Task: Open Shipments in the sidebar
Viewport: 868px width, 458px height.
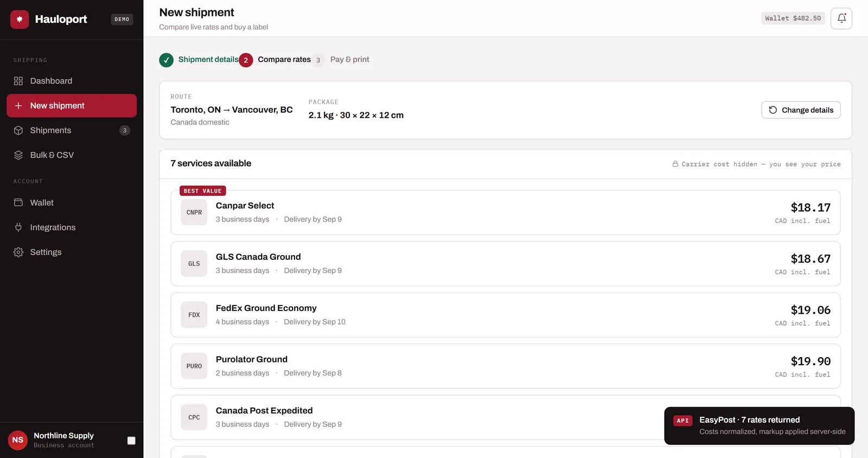Action: pos(72,130)
